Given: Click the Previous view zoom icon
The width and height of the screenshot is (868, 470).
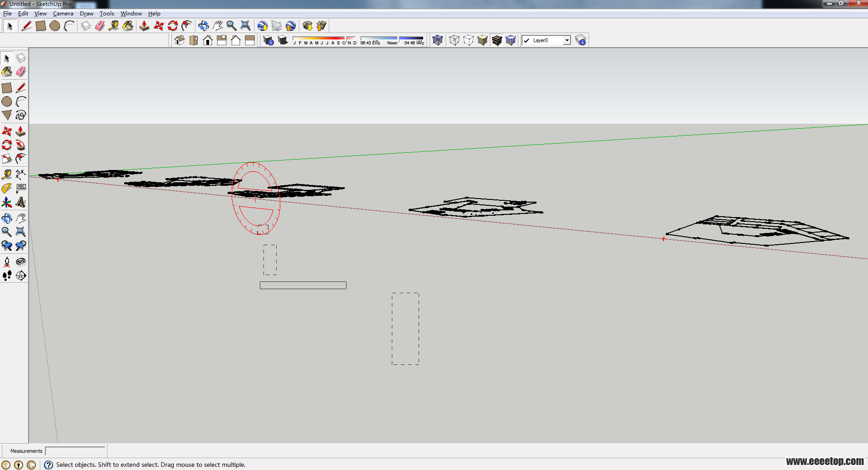Looking at the screenshot, I should tap(7, 246).
